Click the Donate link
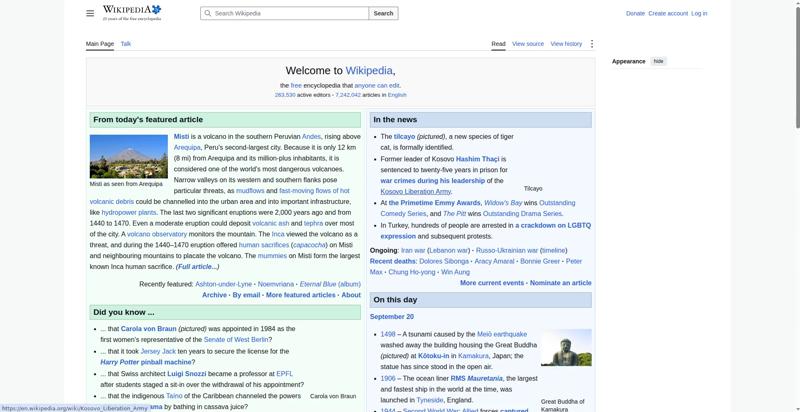The height and width of the screenshot is (412, 800). click(635, 13)
